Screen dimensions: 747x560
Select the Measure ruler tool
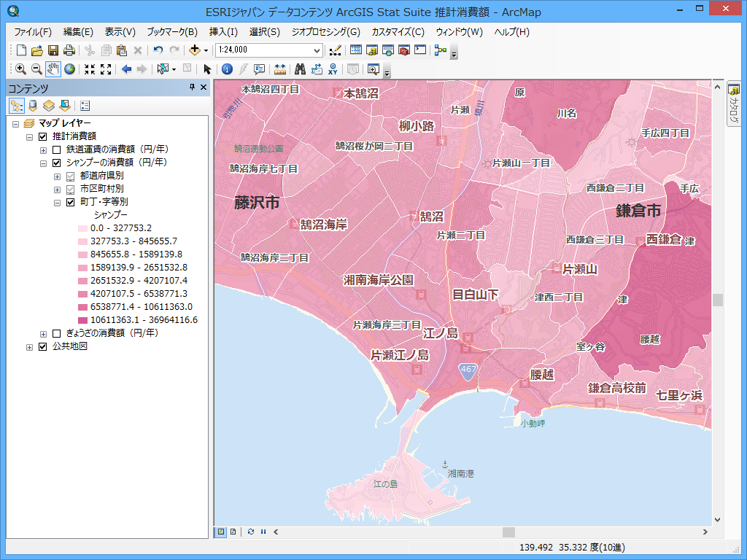[x=279, y=69]
